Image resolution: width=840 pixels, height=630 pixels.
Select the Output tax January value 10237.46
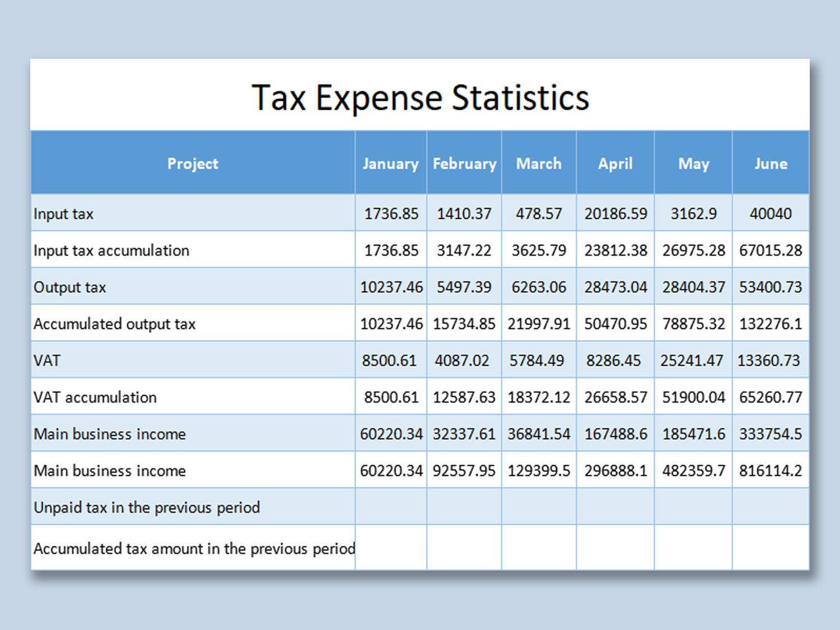click(x=391, y=287)
